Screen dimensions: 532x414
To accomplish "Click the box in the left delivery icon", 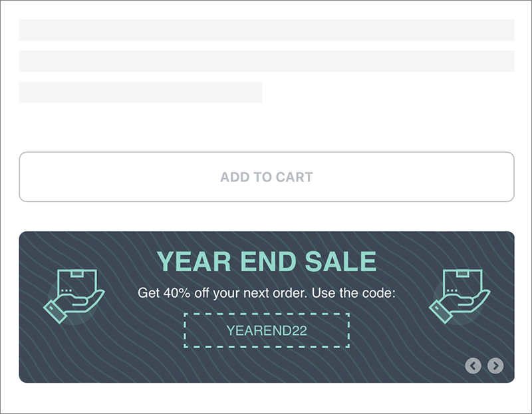I will 78,283.
